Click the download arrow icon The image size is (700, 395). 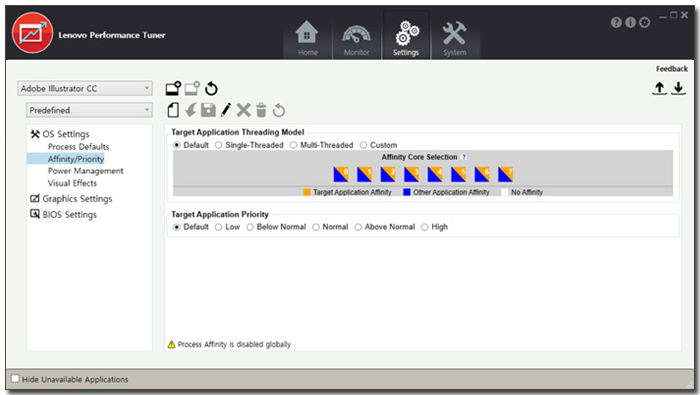[x=678, y=88]
